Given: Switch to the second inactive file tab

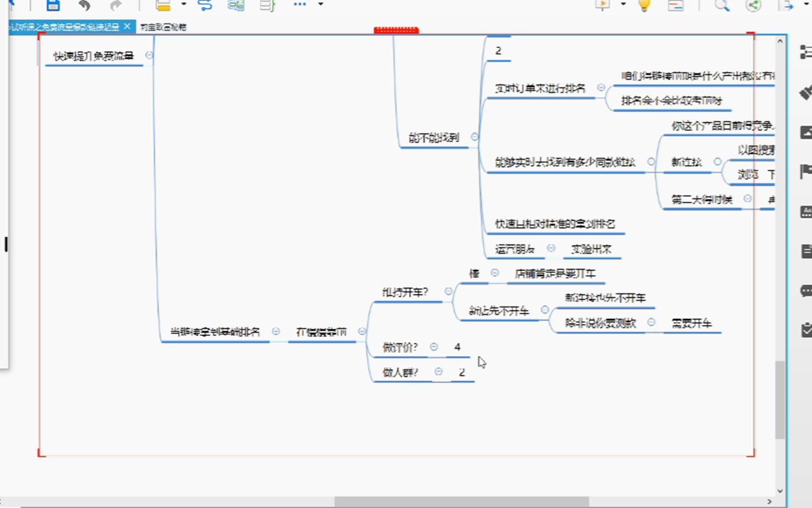Looking at the screenshot, I should [163, 27].
